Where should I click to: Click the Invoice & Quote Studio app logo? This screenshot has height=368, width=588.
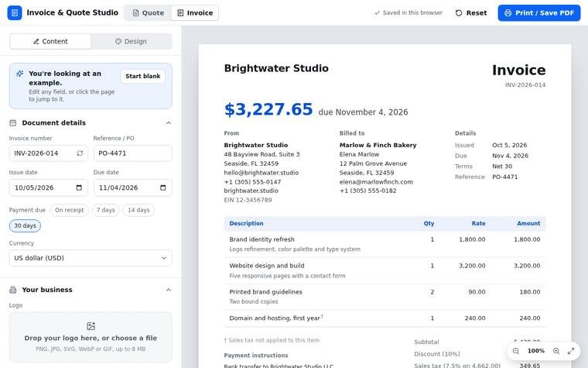(x=15, y=12)
